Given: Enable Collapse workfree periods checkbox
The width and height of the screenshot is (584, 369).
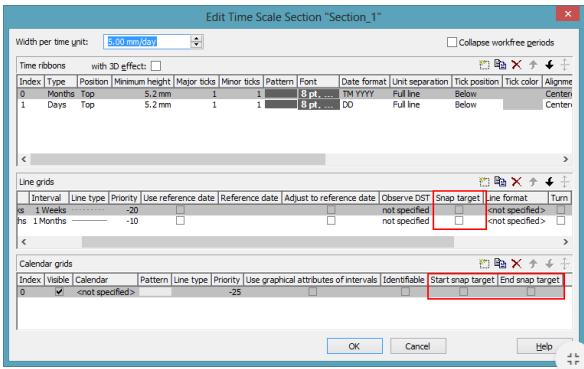Looking at the screenshot, I should pos(451,42).
